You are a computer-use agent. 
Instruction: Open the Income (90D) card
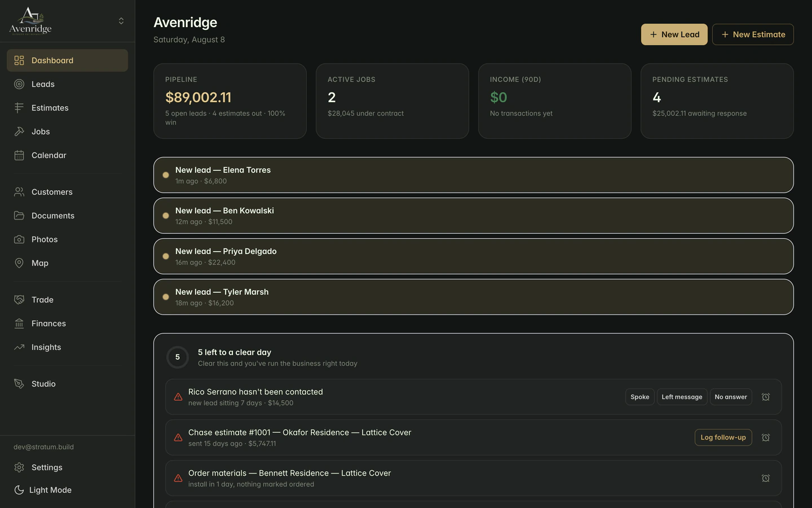[x=555, y=101]
